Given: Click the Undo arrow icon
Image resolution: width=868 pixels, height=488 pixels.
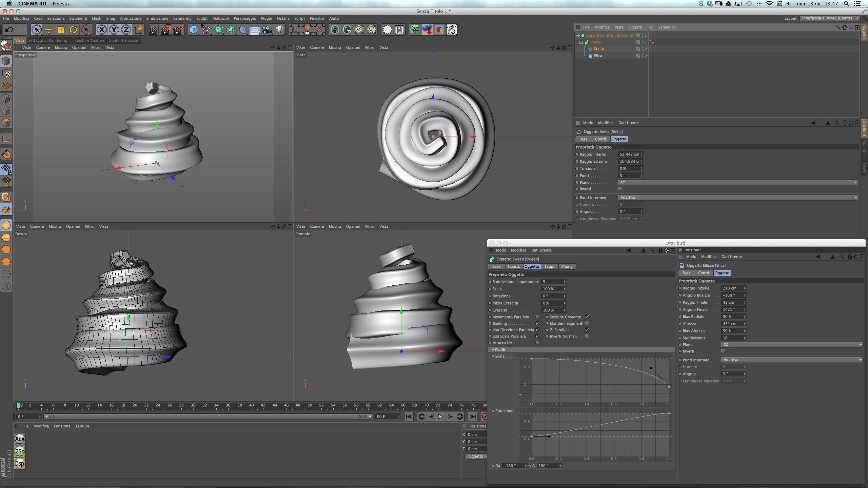Looking at the screenshot, I should pyautogui.click(x=9, y=30).
